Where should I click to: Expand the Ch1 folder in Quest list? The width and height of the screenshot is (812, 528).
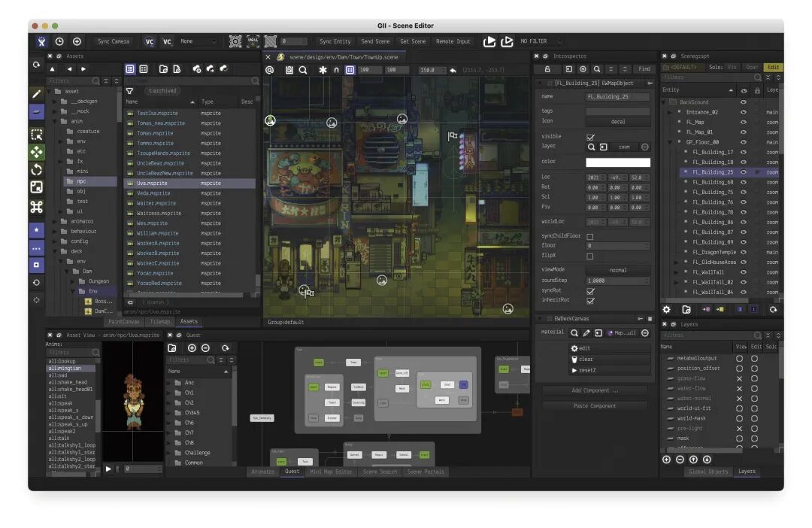pos(170,393)
